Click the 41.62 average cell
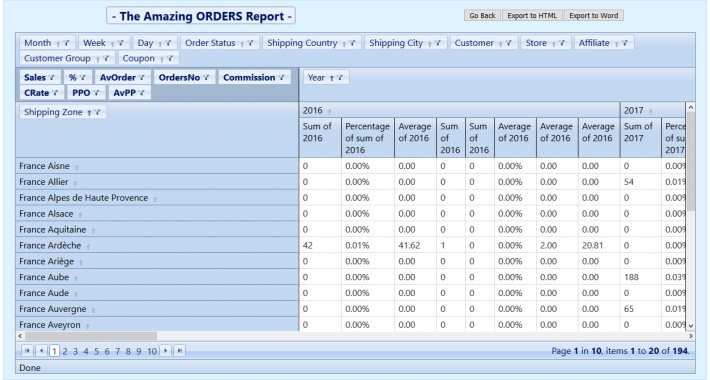 click(x=415, y=245)
